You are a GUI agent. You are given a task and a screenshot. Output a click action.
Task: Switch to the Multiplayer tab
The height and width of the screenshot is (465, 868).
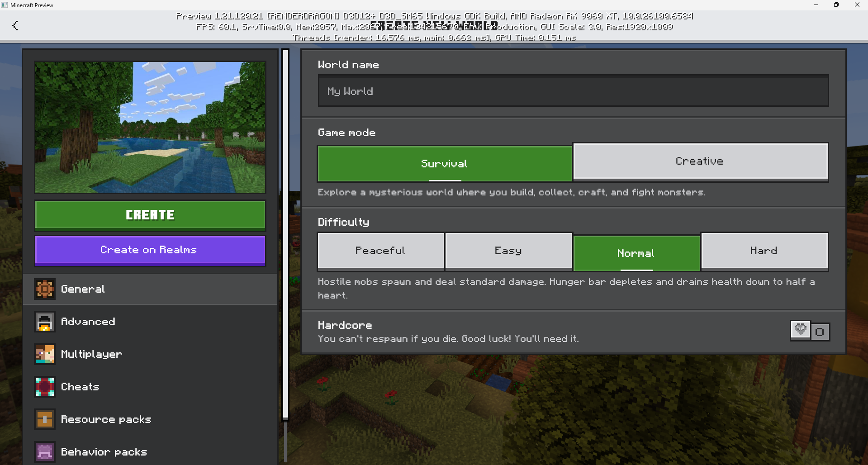[x=150, y=354]
